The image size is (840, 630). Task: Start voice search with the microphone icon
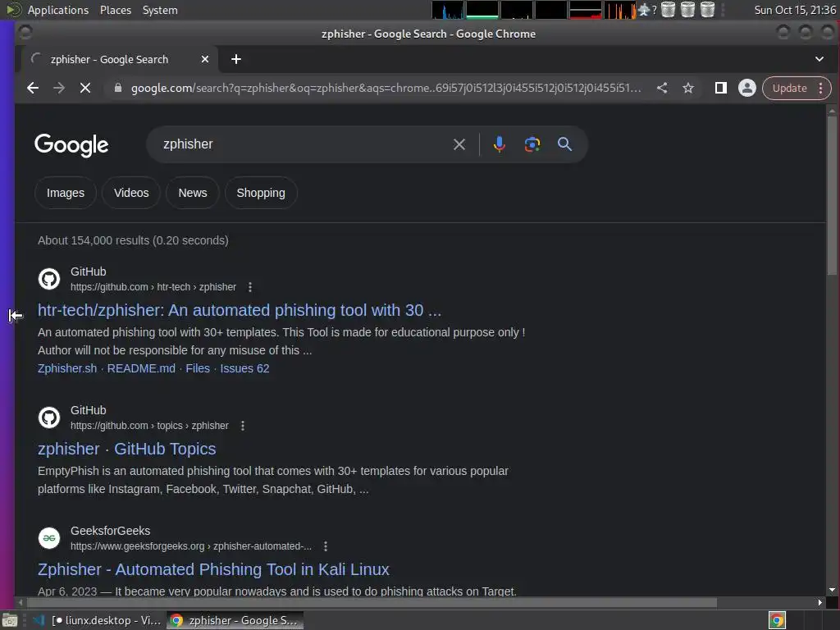(x=500, y=144)
